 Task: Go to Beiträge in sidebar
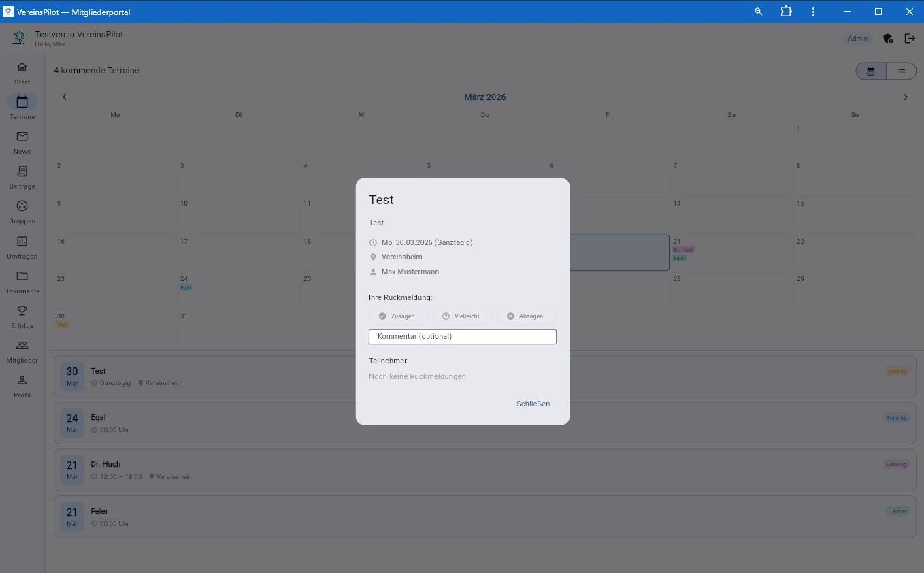pyautogui.click(x=22, y=176)
